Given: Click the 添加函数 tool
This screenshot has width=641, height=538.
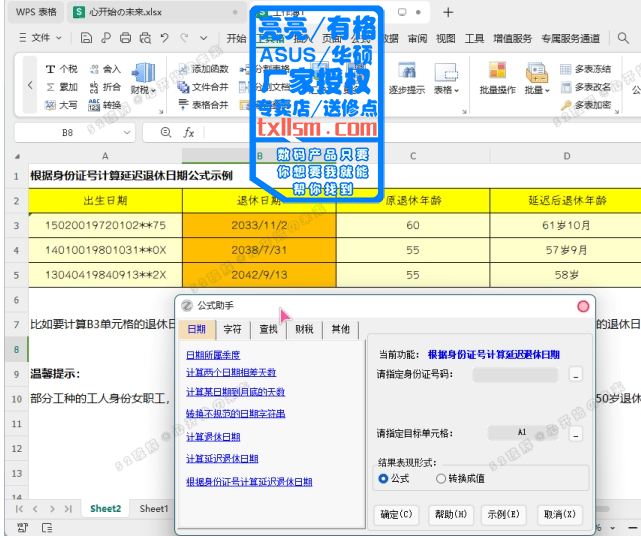Looking at the screenshot, I should (203, 69).
